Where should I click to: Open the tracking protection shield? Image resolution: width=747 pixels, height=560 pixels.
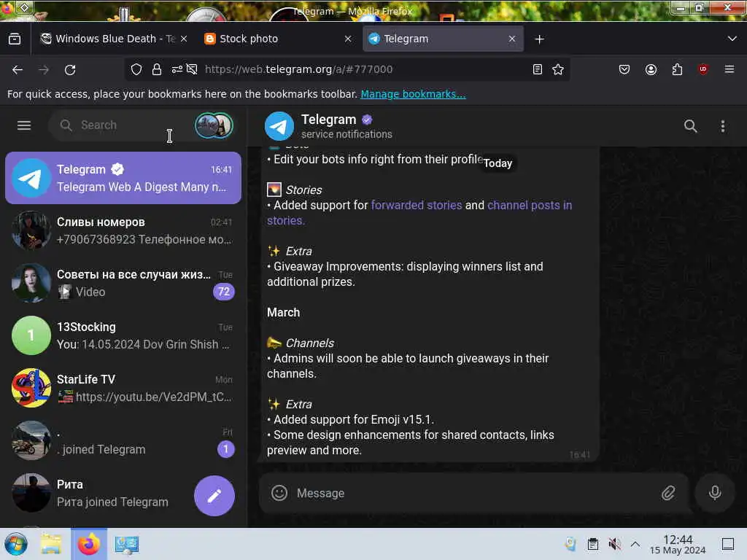136,69
